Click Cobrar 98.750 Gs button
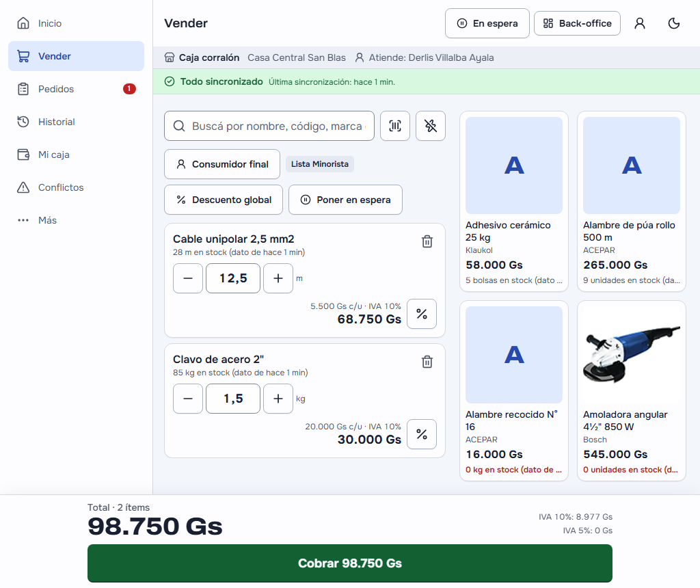 pos(350,563)
